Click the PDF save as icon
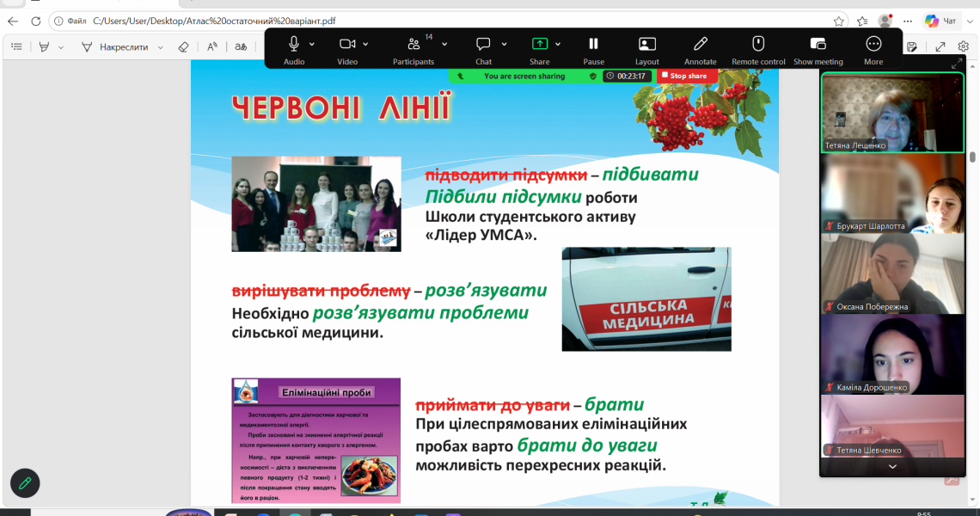The height and width of the screenshot is (516, 980). coord(912,46)
